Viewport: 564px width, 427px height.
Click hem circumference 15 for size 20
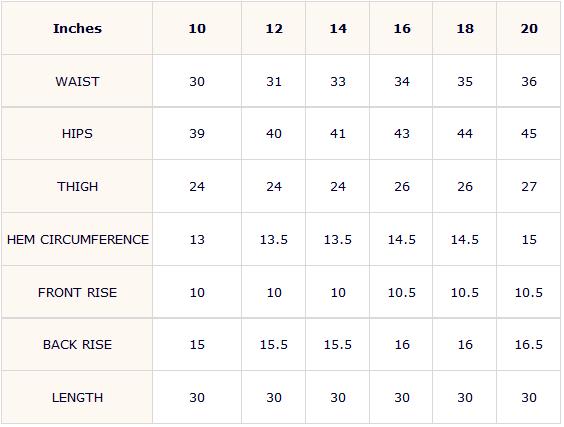pos(529,240)
